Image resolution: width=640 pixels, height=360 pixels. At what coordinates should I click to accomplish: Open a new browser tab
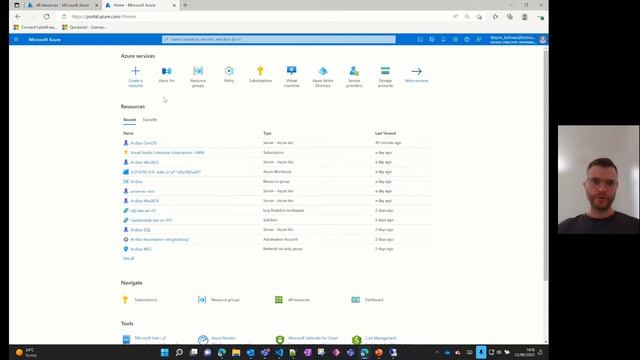point(185,5)
